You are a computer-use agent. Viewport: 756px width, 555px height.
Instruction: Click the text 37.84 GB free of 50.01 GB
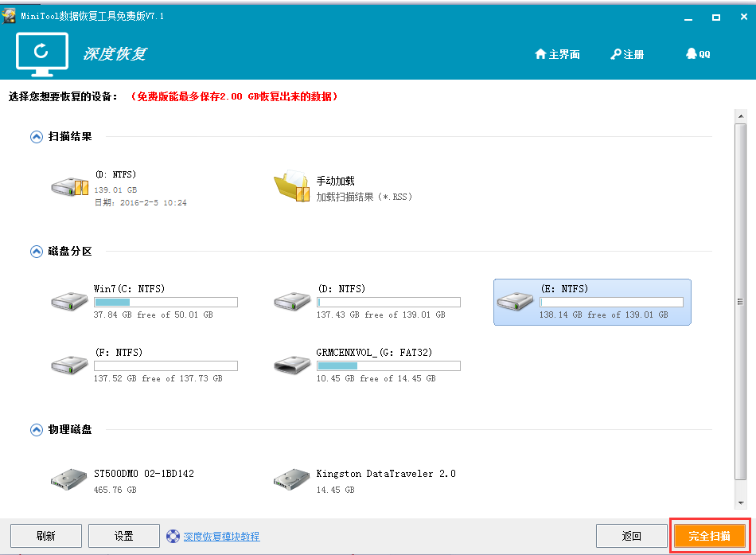tap(154, 315)
